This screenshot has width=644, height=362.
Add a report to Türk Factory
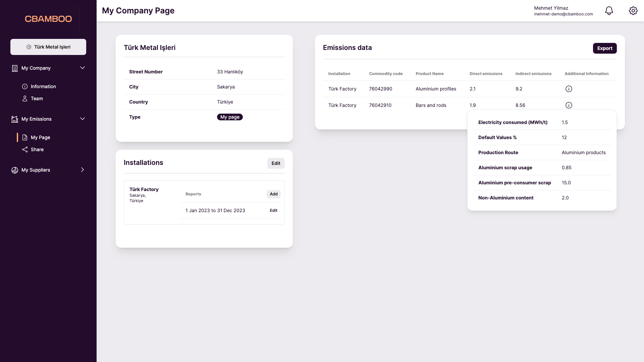pyautogui.click(x=273, y=194)
